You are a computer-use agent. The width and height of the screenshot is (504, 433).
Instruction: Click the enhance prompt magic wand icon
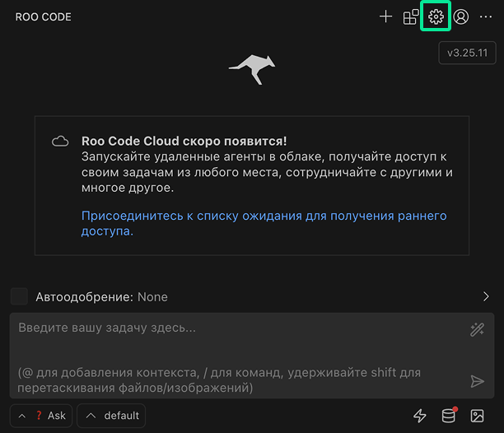coord(477,329)
